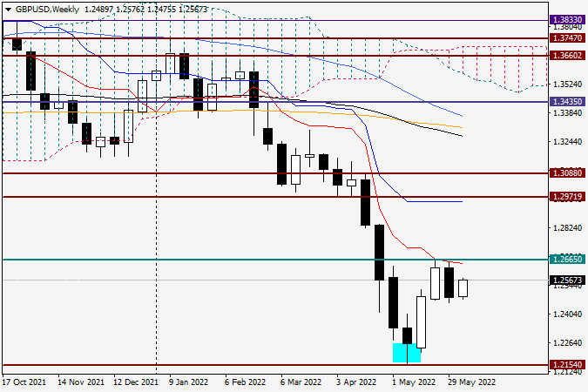Click the 6 Feb 2022 date label
This screenshot has height=392, width=588.
pos(245,382)
